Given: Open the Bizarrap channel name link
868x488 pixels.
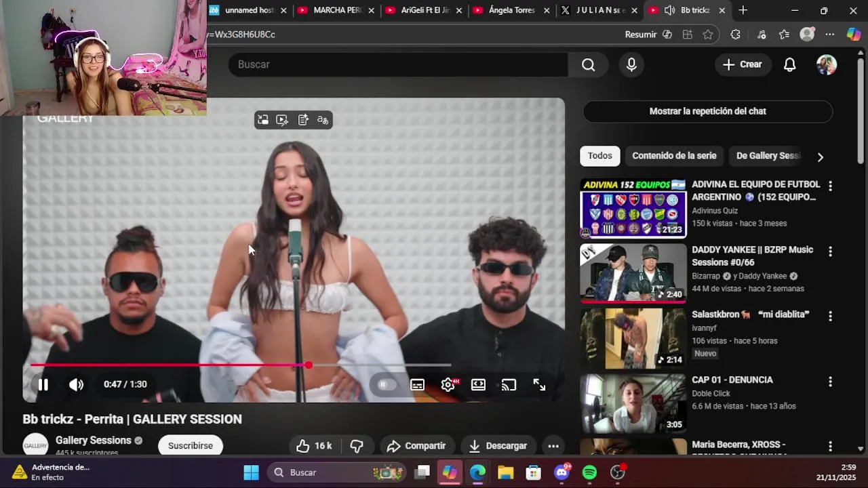Looking at the screenshot, I should (x=706, y=277).
